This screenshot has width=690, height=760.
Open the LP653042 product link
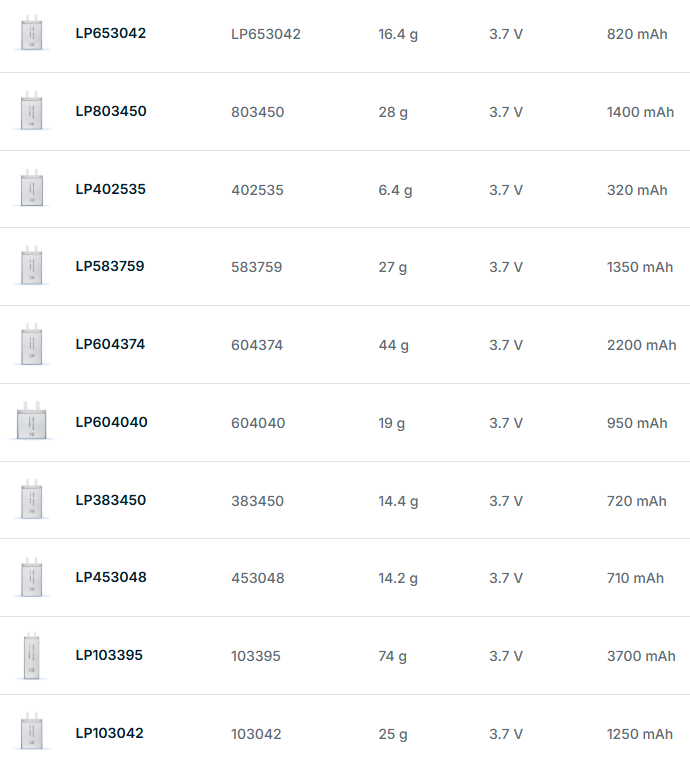[x=110, y=33]
